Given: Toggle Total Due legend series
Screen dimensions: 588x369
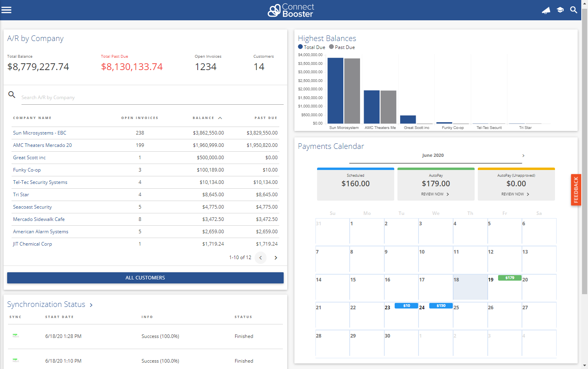Looking at the screenshot, I should click(312, 47).
